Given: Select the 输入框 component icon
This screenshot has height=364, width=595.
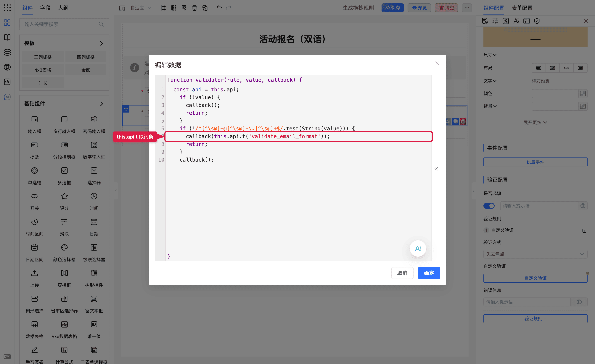Looking at the screenshot, I should 35,119.
